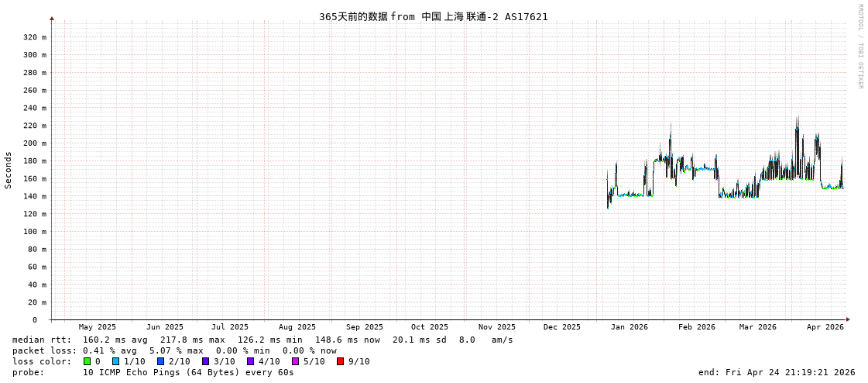Select the Feb 2026 time axis label
Screen dimensions: 868x383
pos(697,327)
